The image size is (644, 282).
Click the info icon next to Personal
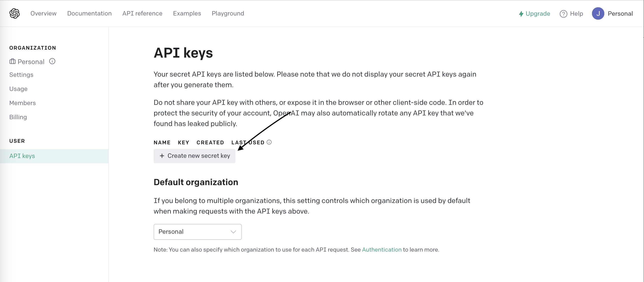coord(52,61)
